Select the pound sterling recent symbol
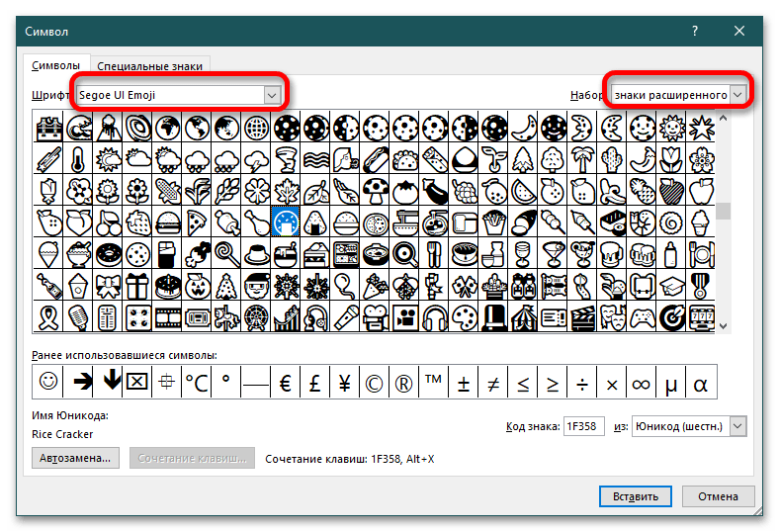Viewport: 779px width, 532px height. point(315,382)
